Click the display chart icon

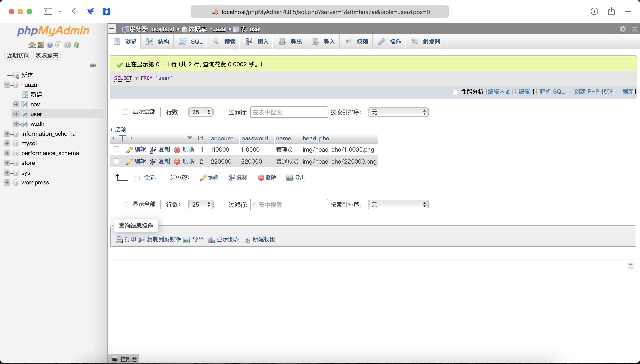(211, 239)
